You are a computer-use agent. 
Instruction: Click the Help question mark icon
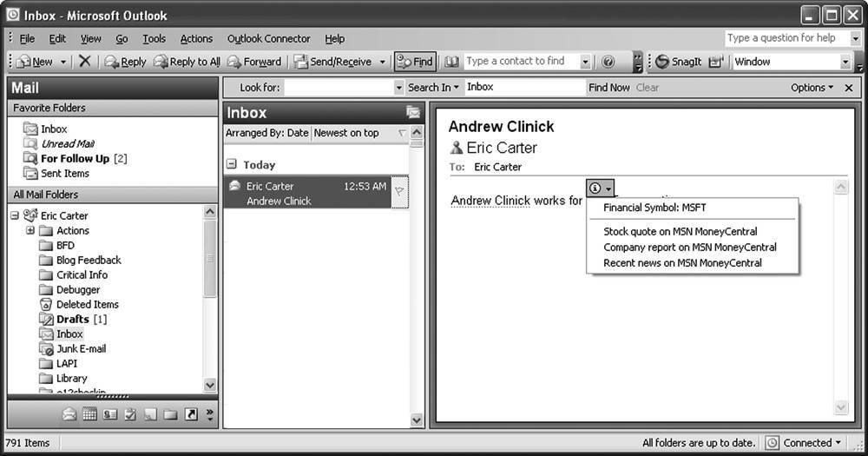coord(608,62)
